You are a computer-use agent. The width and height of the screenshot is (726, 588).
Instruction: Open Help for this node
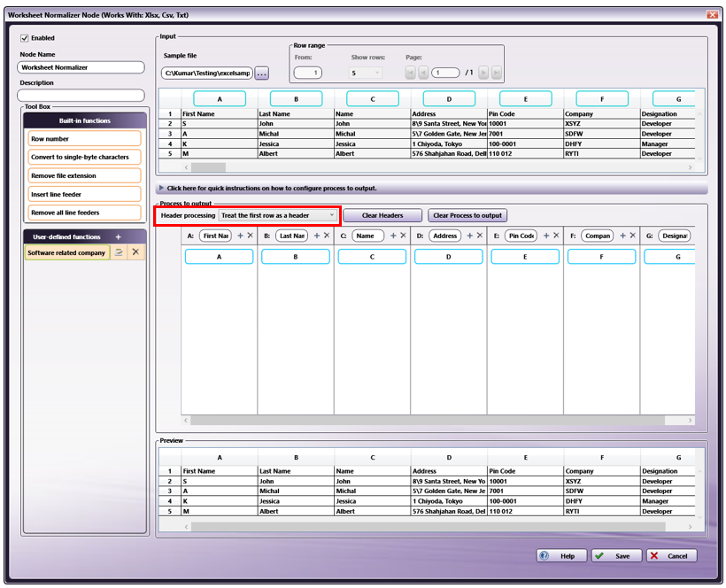coord(561,555)
